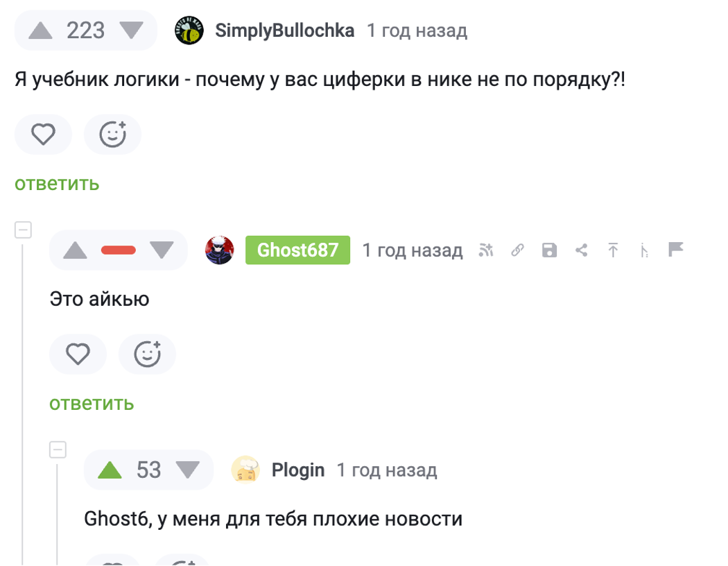Jump to top with the up-arrow icon
This screenshot has width=728, height=566.
tap(613, 250)
